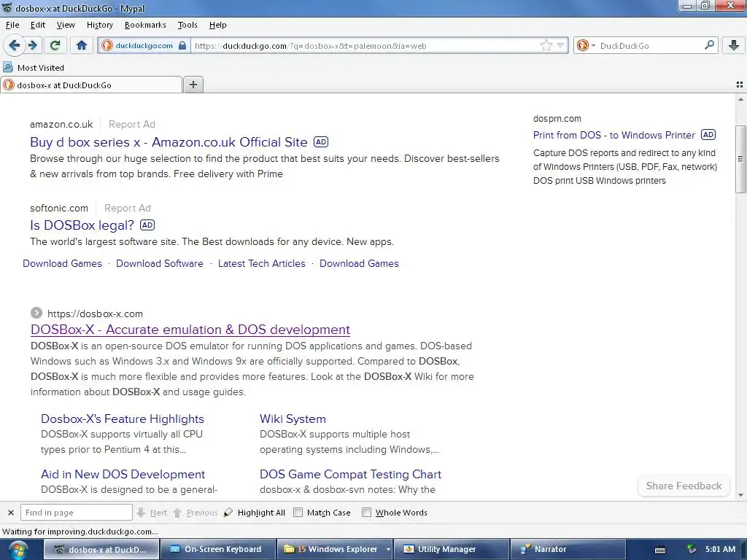Image resolution: width=747 pixels, height=560 pixels.
Task: Open first Download Games sitelink
Action: pyautogui.click(x=63, y=263)
